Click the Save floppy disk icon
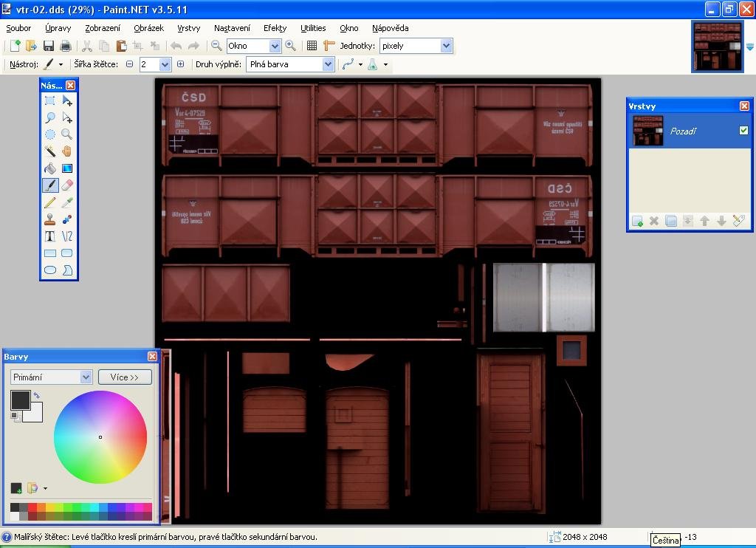The width and height of the screenshot is (756, 548). tap(49, 46)
